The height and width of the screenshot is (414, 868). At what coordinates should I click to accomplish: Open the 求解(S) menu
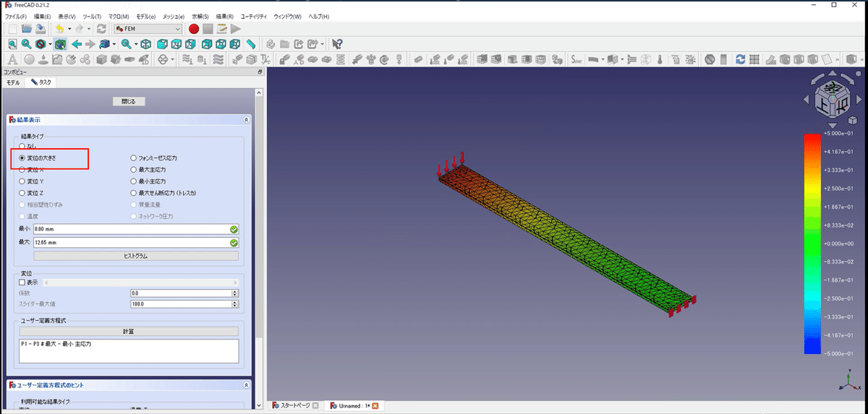(x=200, y=16)
